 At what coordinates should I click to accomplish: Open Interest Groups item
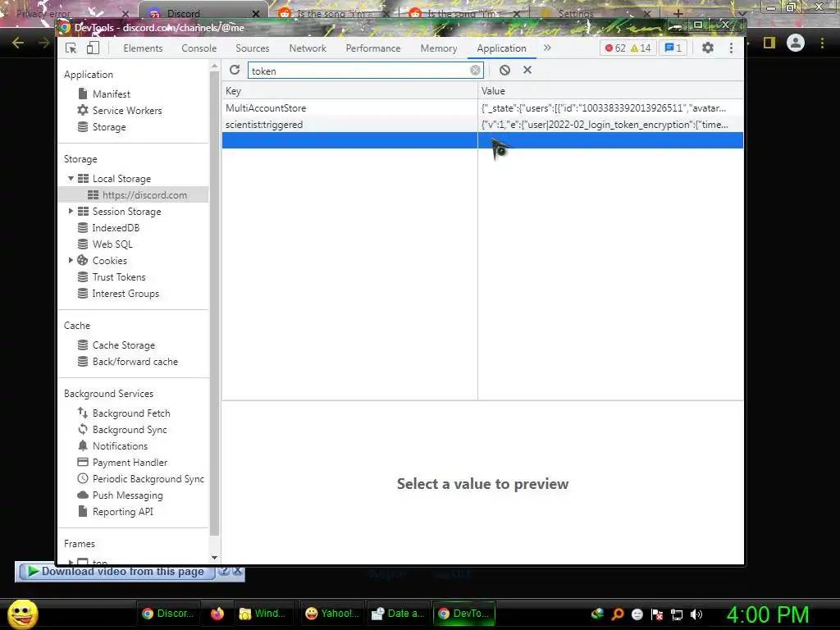[126, 294]
